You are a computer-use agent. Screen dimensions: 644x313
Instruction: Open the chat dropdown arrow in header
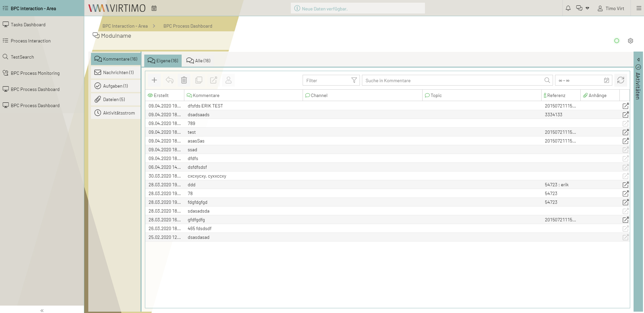pos(587,8)
